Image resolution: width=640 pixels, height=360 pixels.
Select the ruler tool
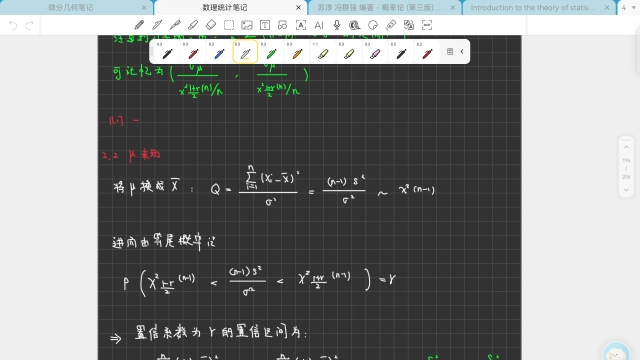(x=391, y=25)
